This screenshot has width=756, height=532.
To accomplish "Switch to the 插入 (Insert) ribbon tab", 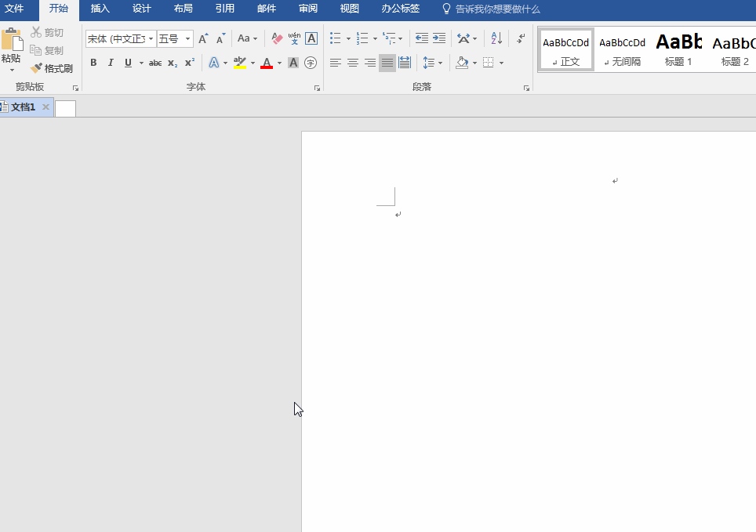I will [x=100, y=9].
